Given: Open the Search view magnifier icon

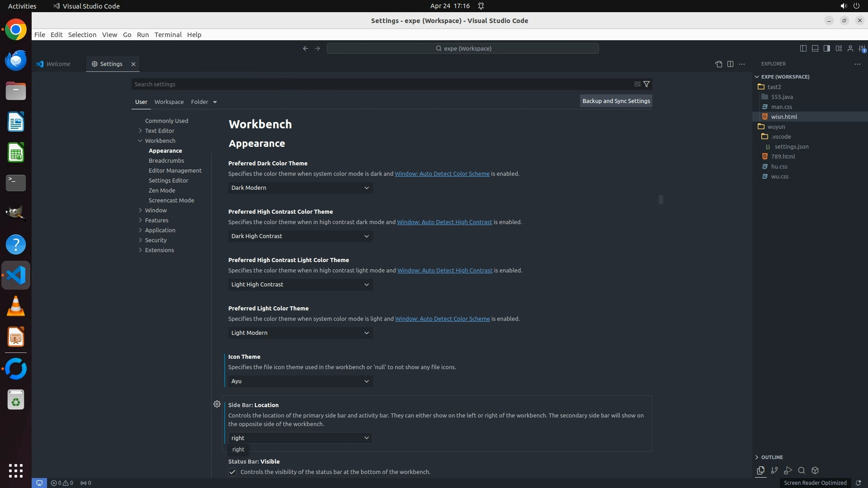Looking at the screenshot, I should (802, 470).
